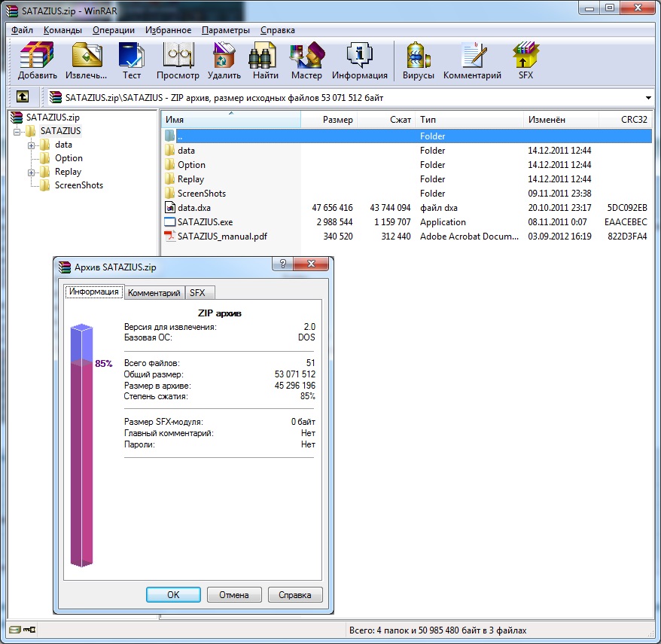661x644 pixels.
Task: Click the data.dxa file icon
Action: (169, 207)
